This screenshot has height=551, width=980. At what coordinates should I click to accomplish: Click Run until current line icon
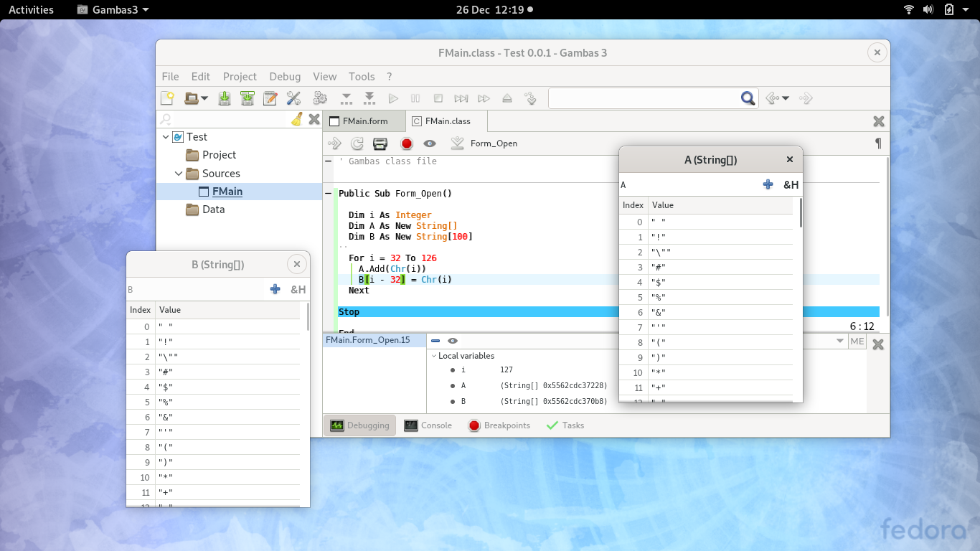531,98
